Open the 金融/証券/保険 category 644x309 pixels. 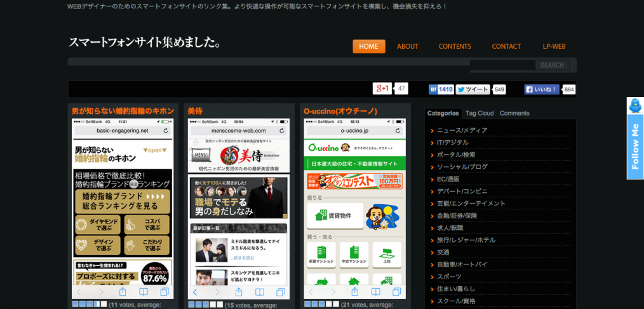(x=458, y=216)
